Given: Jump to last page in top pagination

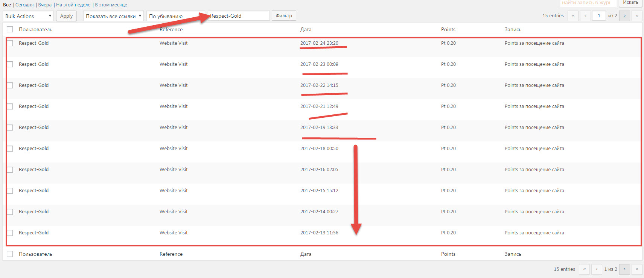Looking at the screenshot, I should 637,16.
